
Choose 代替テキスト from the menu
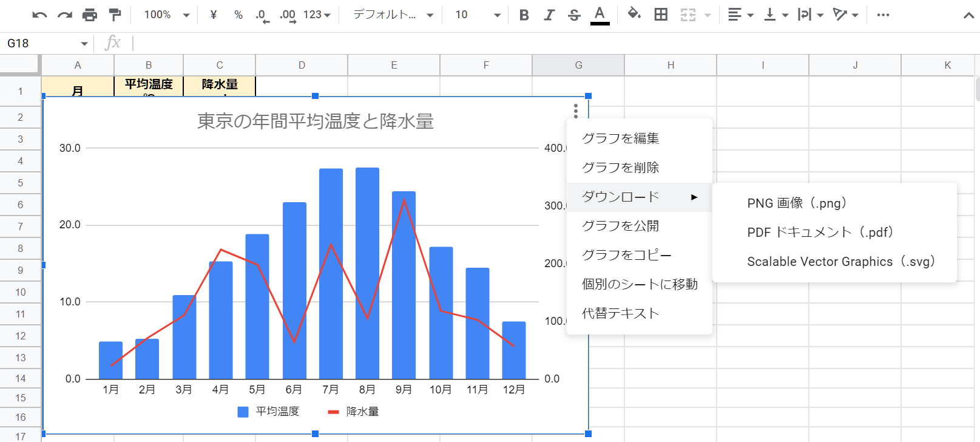(639, 313)
